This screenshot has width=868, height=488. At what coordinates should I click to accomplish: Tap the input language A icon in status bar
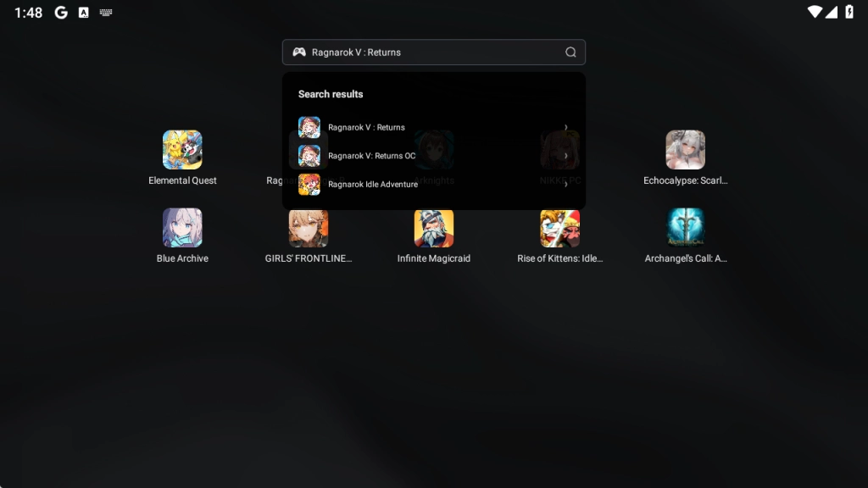(x=84, y=12)
